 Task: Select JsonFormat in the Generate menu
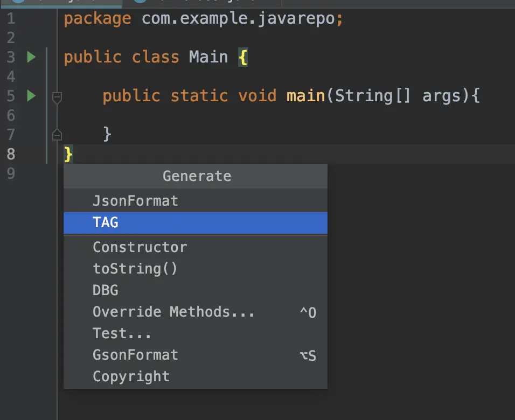135,201
